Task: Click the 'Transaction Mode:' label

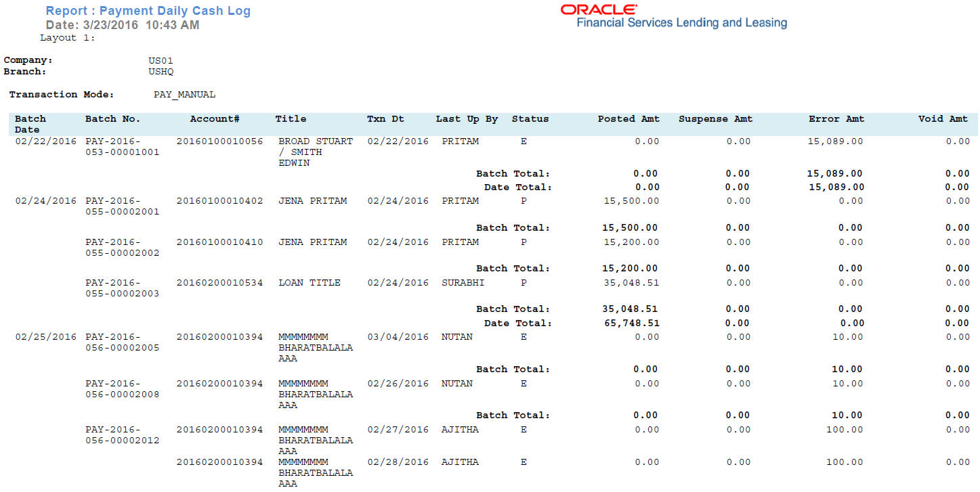Action: (x=62, y=94)
